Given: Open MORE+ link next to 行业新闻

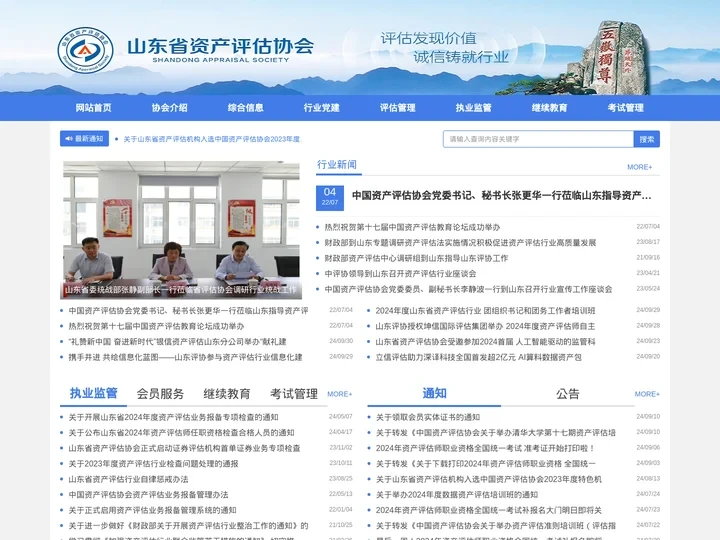Looking at the screenshot, I should (x=640, y=167).
